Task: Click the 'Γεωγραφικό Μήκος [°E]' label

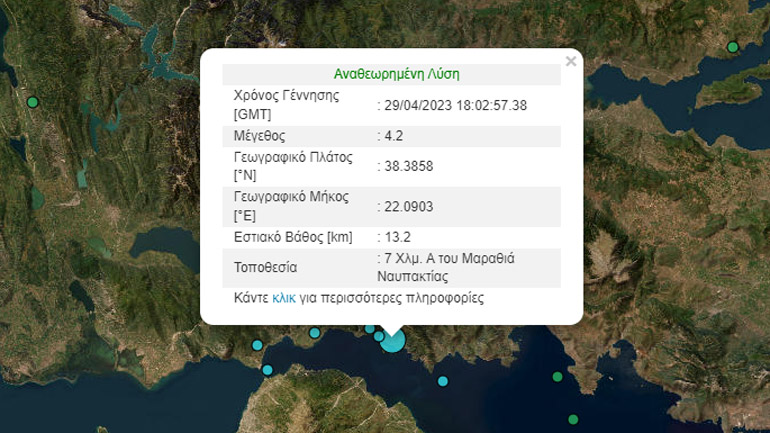Action: [x=291, y=206]
